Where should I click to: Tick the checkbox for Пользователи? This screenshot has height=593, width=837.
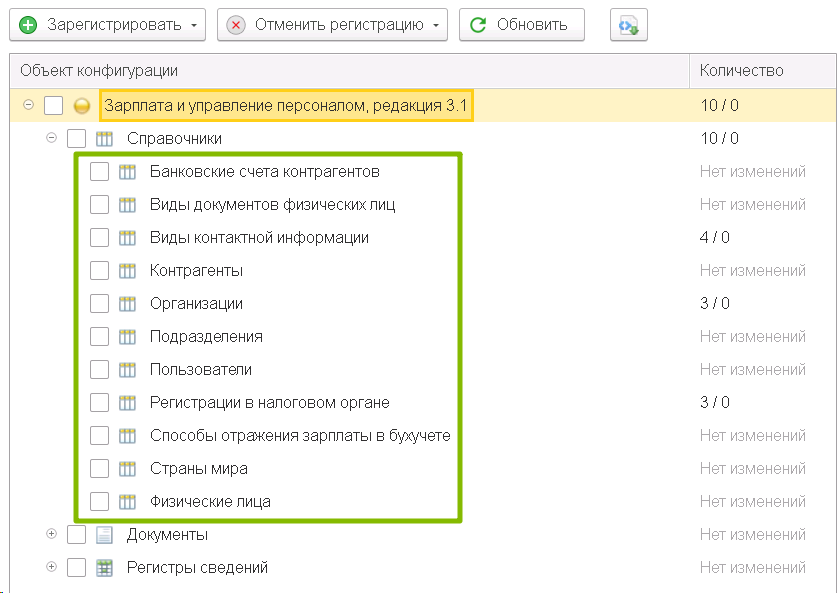99,370
